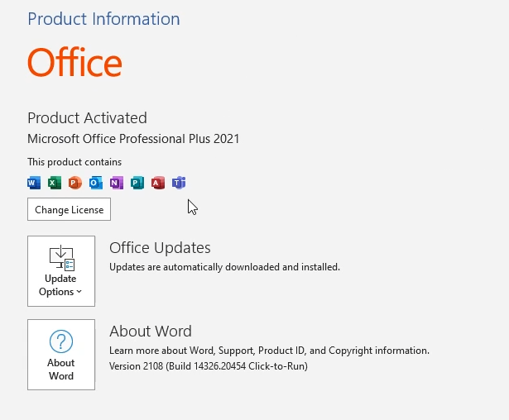Select the Product Activated heading
Image resolution: width=509 pixels, height=420 pixels.
coord(87,118)
